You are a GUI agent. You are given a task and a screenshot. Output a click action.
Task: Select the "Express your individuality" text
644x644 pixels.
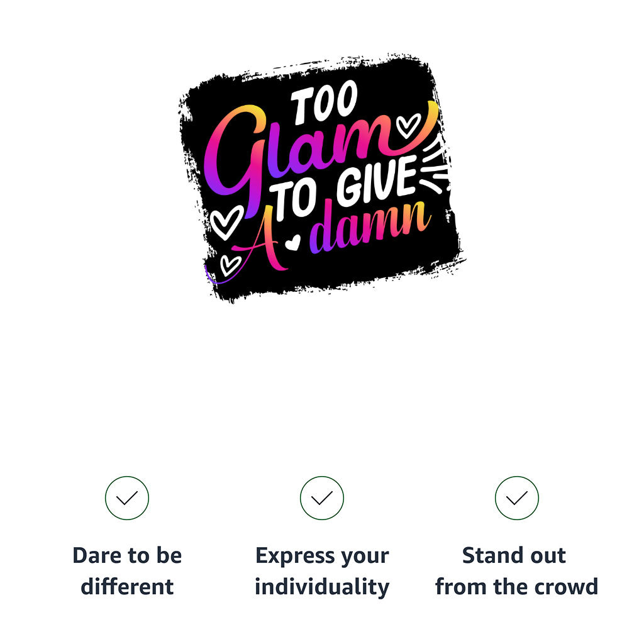[x=322, y=571]
